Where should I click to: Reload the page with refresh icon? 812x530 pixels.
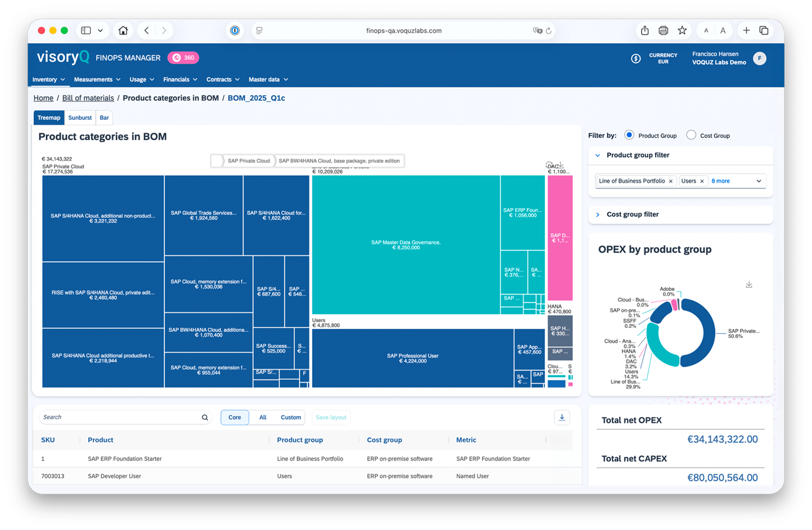pyautogui.click(x=549, y=30)
